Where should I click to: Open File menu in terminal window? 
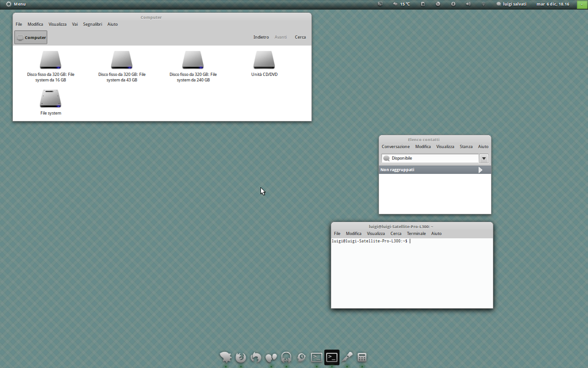click(x=337, y=234)
